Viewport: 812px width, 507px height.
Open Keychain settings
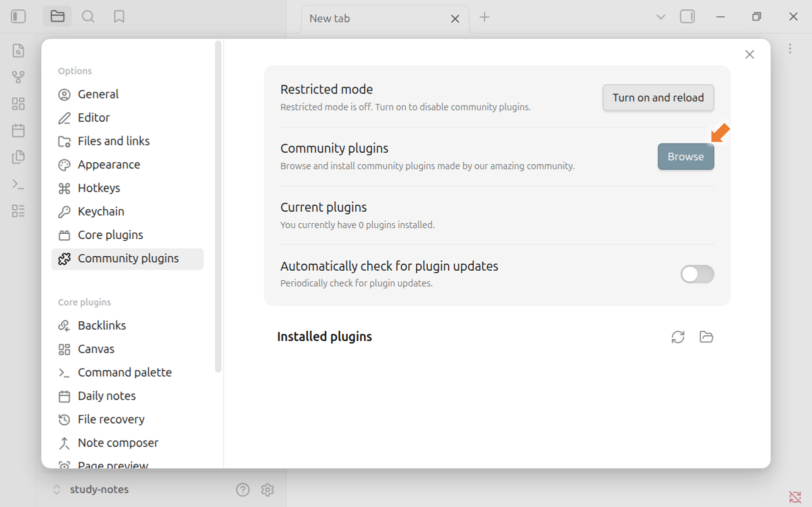click(127, 211)
